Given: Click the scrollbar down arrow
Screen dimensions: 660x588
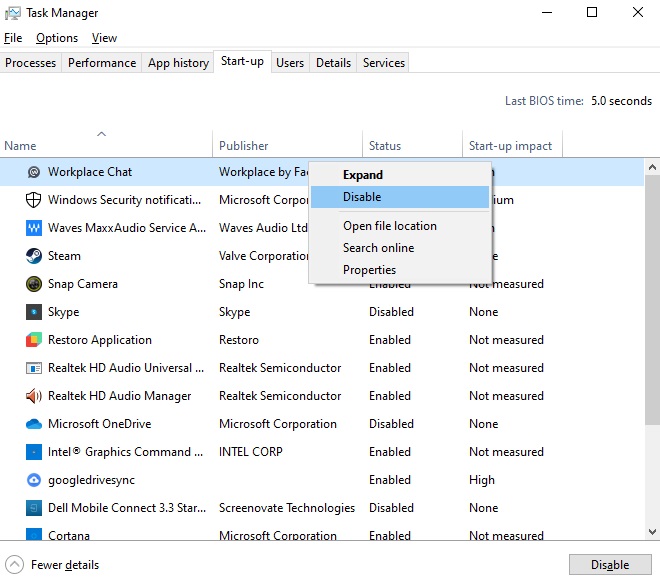Looking at the screenshot, I should coord(652,532).
